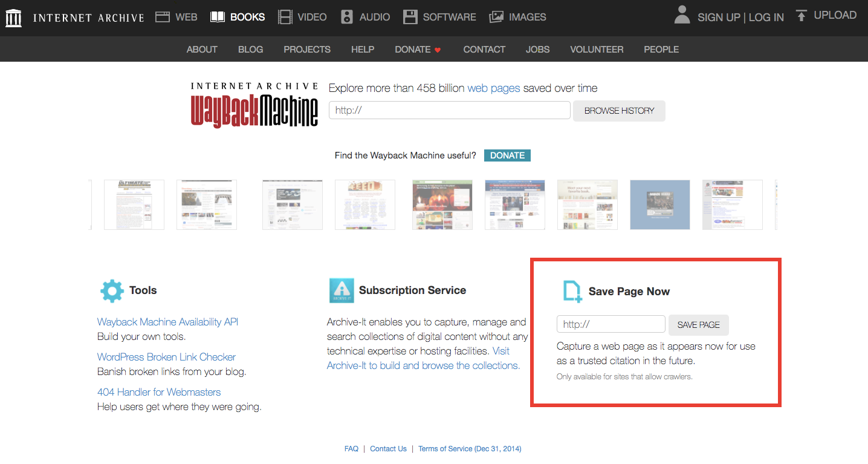Image resolution: width=868 pixels, height=464 pixels.
Task: Click the red heart beside Donate
Action: click(x=438, y=50)
